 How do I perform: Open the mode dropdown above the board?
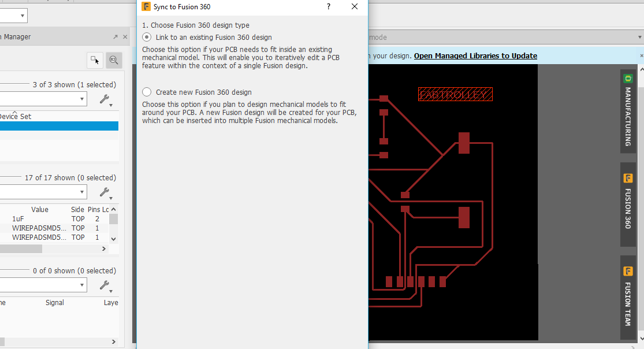(x=639, y=38)
